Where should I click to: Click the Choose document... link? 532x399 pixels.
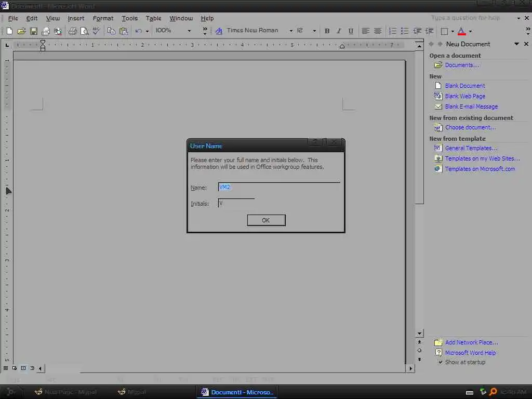pos(470,127)
